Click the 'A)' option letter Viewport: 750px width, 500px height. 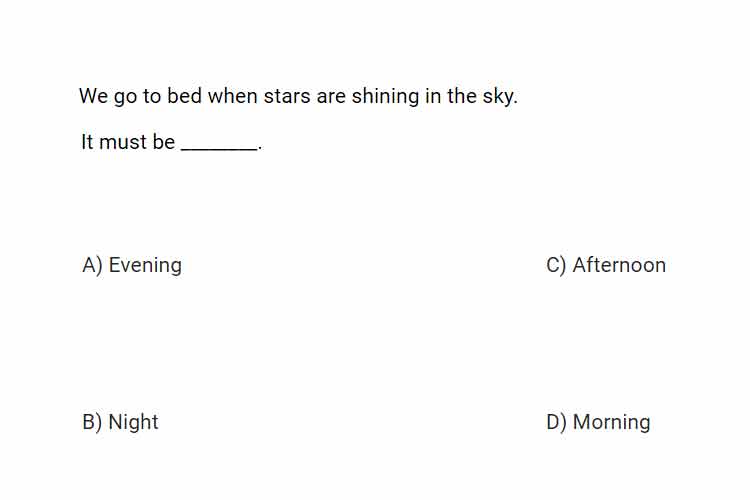(x=92, y=266)
